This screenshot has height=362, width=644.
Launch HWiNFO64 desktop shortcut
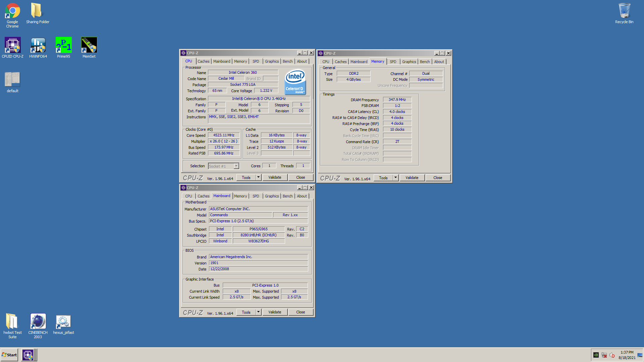38,48
